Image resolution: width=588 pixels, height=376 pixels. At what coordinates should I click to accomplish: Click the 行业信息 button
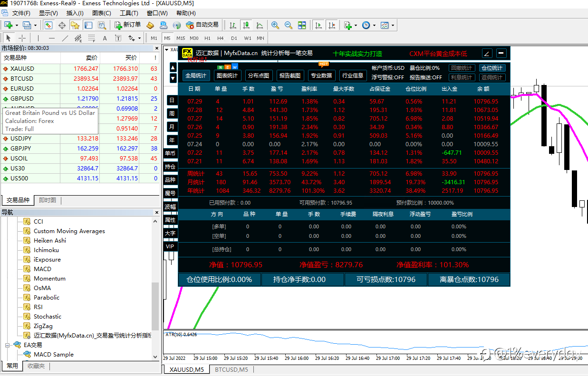pyautogui.click(x=352, y=75)
